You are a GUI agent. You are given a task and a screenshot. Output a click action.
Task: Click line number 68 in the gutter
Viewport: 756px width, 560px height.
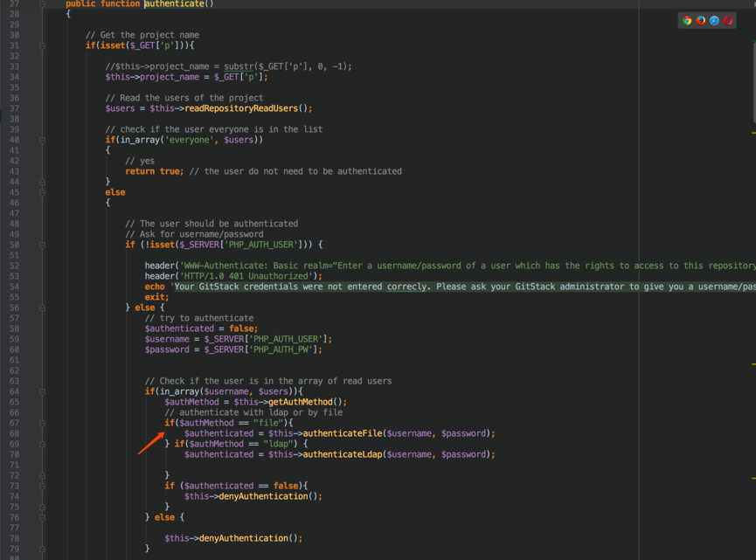[x=14, y=433]
